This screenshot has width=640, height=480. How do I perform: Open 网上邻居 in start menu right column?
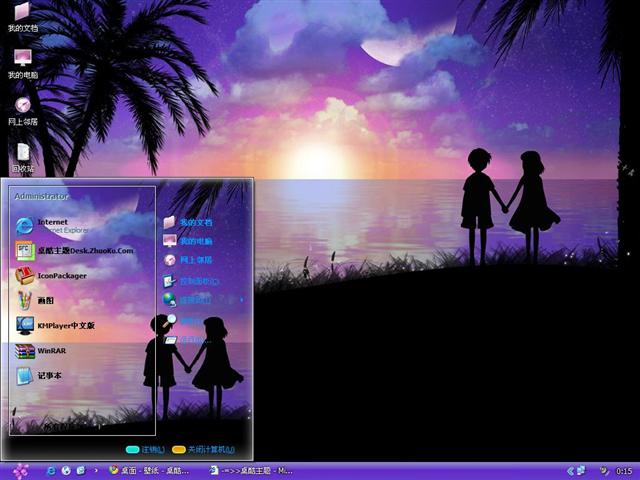coord(188,260)
